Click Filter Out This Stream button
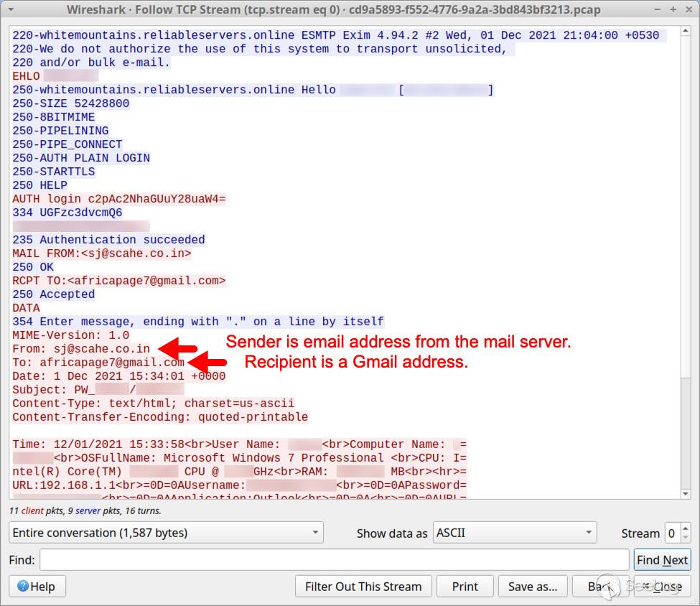Viewport: 700px width, 606px height. tap(363, 586)
